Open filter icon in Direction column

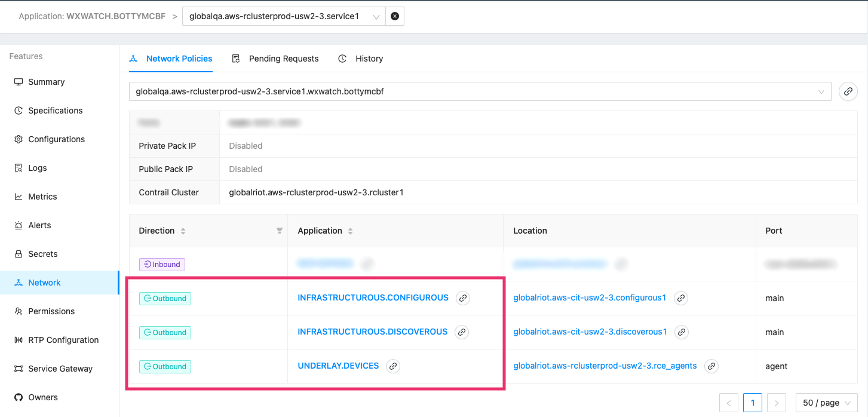click(x=279, y=231)
